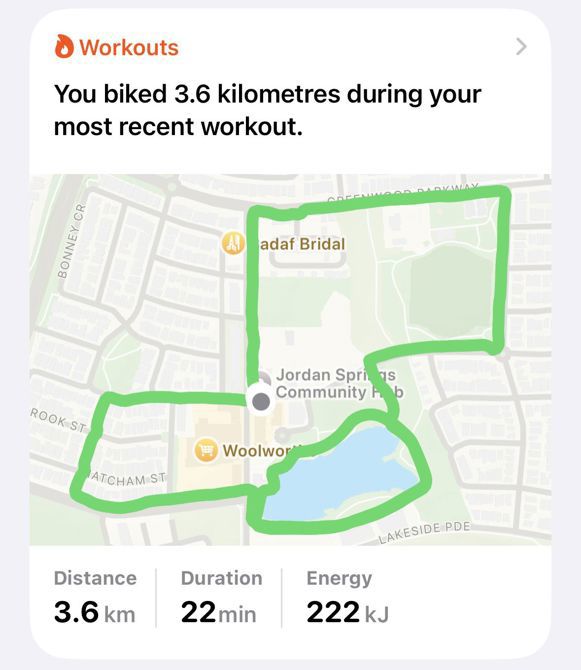581x670 pixels.
Task: Open the Workouts header label
Action: click(129, 47)
